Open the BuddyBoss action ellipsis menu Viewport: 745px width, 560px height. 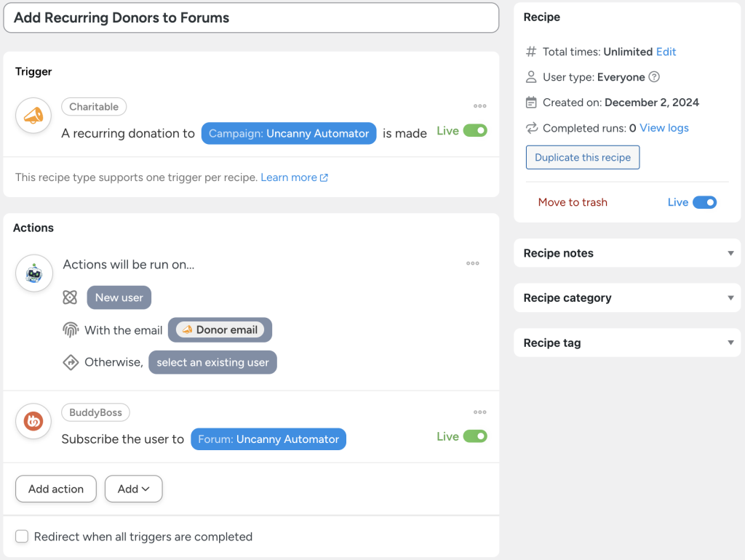[479, 412]
